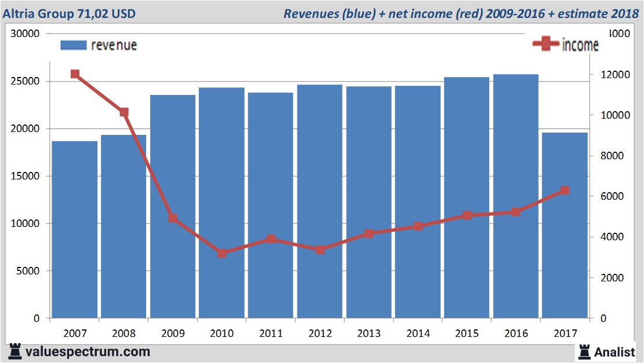Click the 2014 income data point

coord(418,226)
